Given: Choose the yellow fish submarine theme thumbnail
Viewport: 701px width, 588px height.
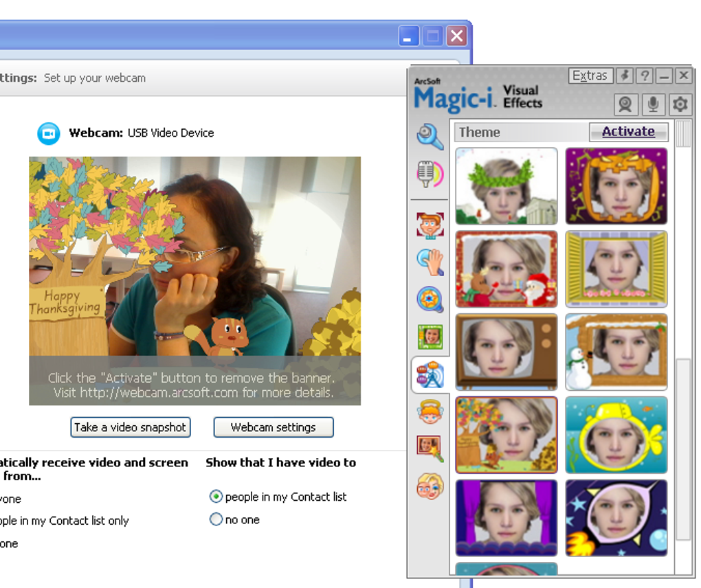Looking at the screenshot, I should (x=616, y=435).
